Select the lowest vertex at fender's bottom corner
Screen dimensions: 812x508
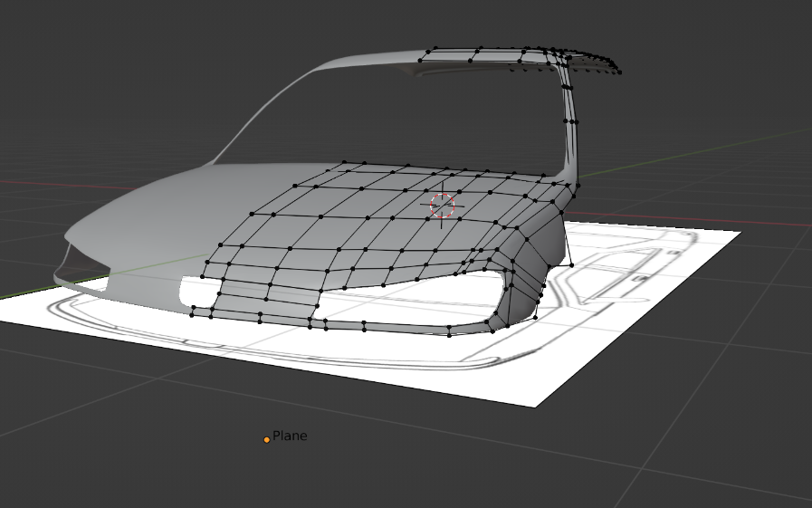click(x=536, y=318)
